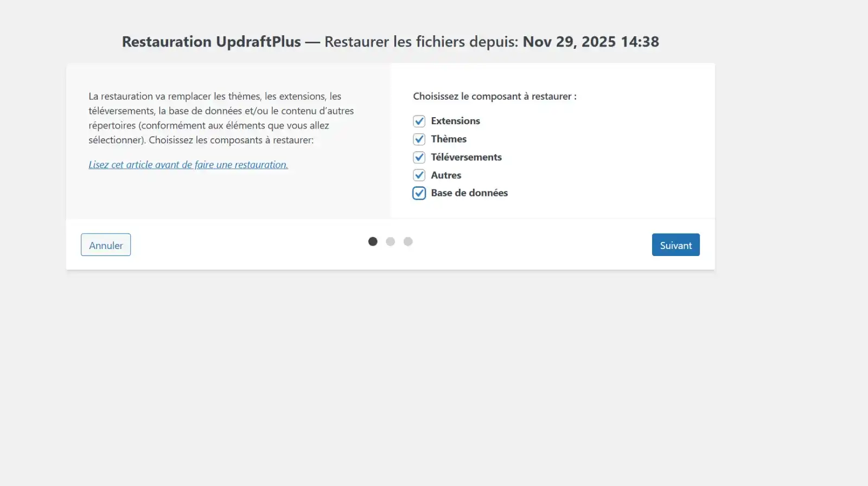Click the last step indicator dot

[408, 241]
